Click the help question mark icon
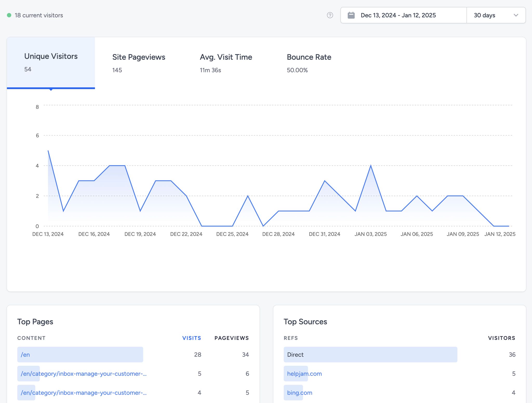The width and height of the screenshot is (532, 403). coord(330,15)
